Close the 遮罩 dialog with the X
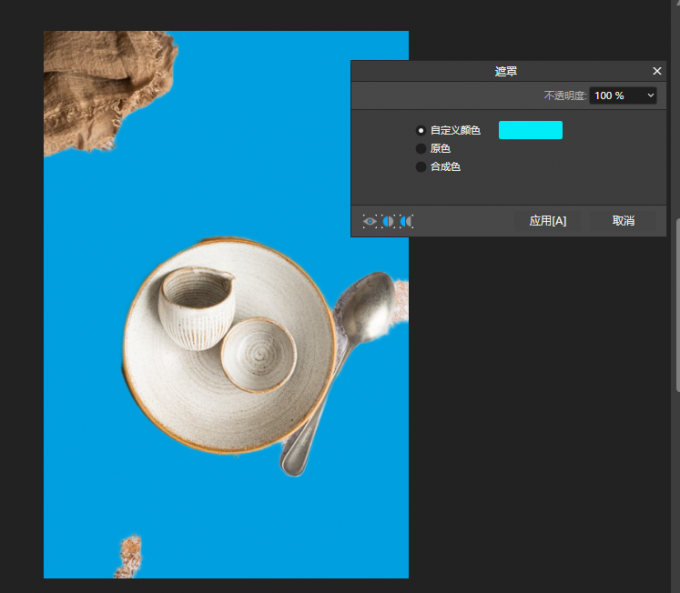Screen dimensions: 680x593 (657, 71)
